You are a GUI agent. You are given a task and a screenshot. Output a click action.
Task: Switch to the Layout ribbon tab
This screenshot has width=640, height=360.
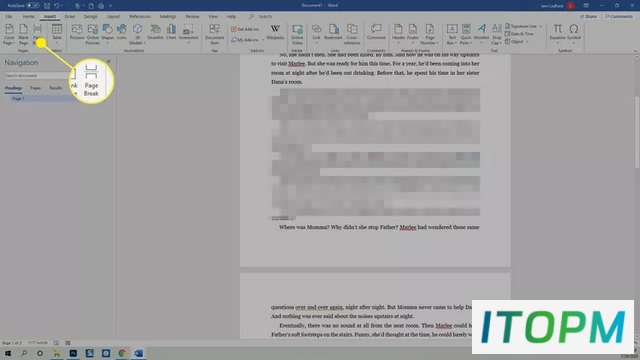click(x=113, y=16)
